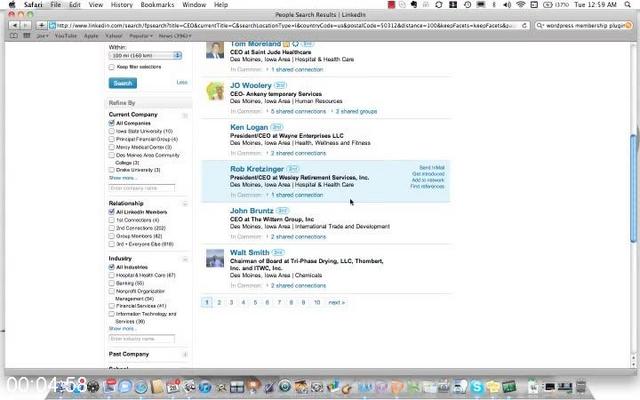Click Safari's forward arrow button

click(25, 25)
